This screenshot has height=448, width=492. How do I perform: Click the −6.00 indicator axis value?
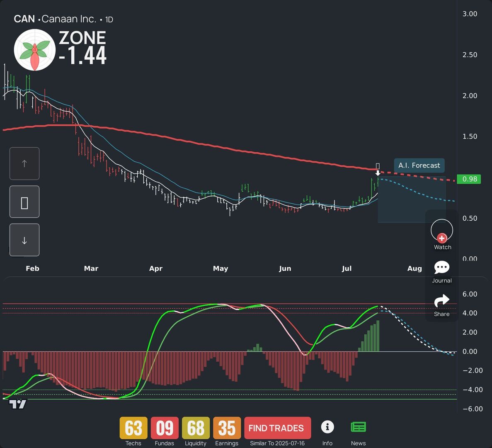[473, 409]
